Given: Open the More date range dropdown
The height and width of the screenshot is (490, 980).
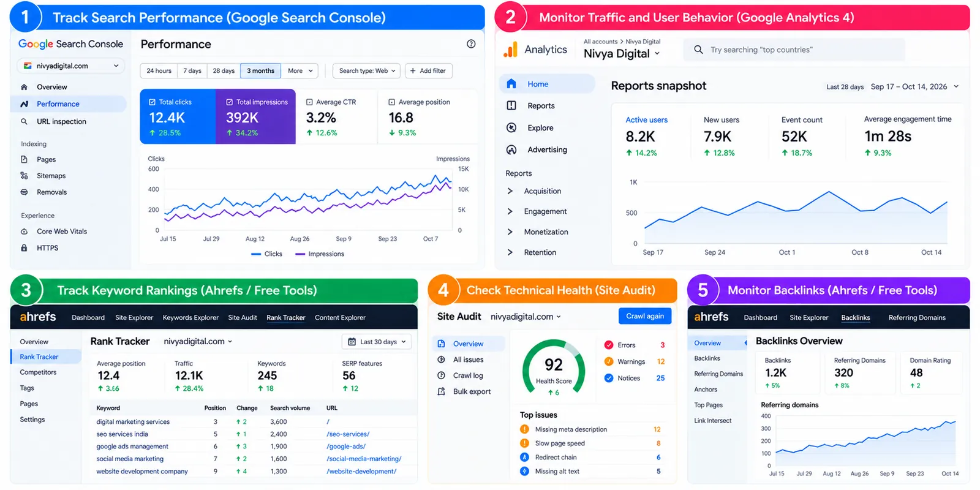Looking at the screenshot, I should coord(300,71).
